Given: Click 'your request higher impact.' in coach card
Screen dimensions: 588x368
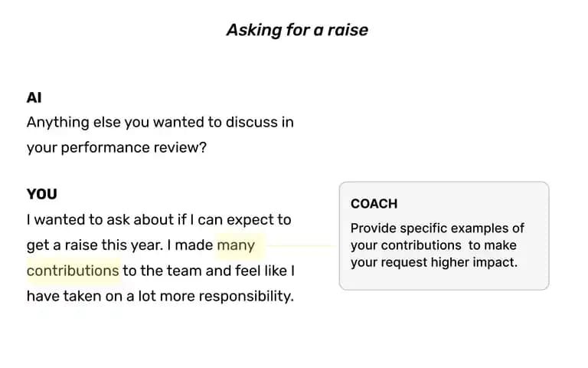Looking at the screenshot, I should pyautogui.click(x=434, y=262).
